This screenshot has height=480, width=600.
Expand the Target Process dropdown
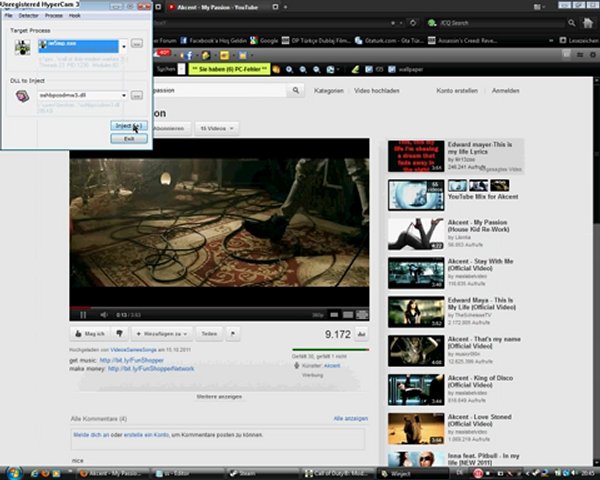pyautogui.click(x=124, y=45)
